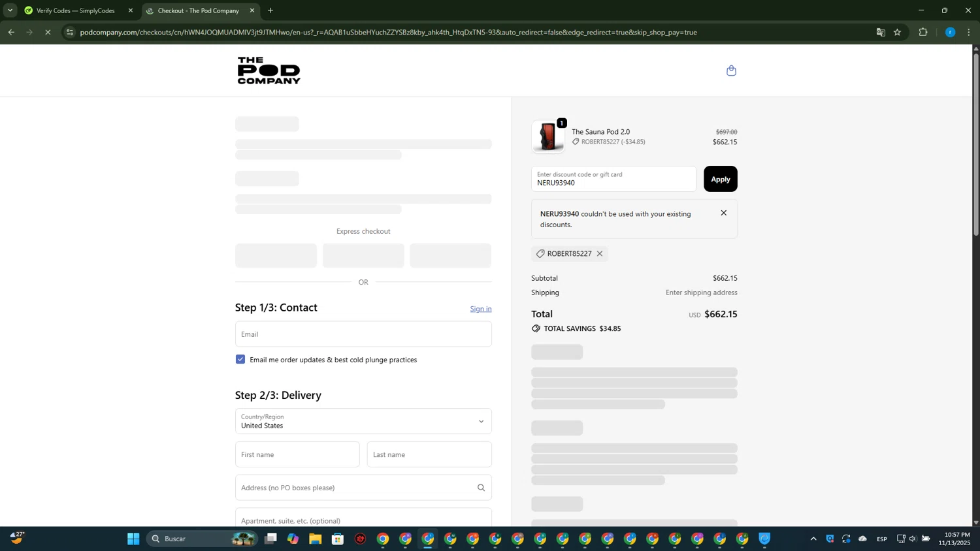
Task: Click the discount code input field
Action: pos(613,179)
